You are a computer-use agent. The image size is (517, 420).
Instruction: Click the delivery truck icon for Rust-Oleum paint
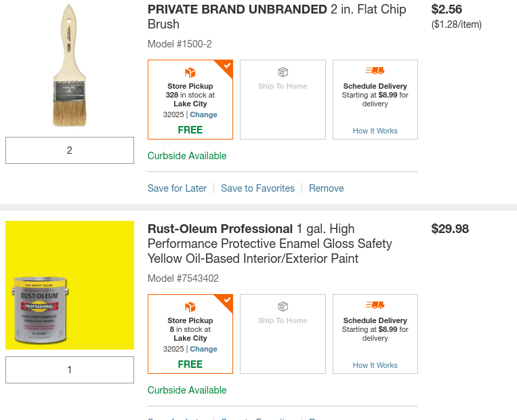pyautogui.click(x=375, y=305)
